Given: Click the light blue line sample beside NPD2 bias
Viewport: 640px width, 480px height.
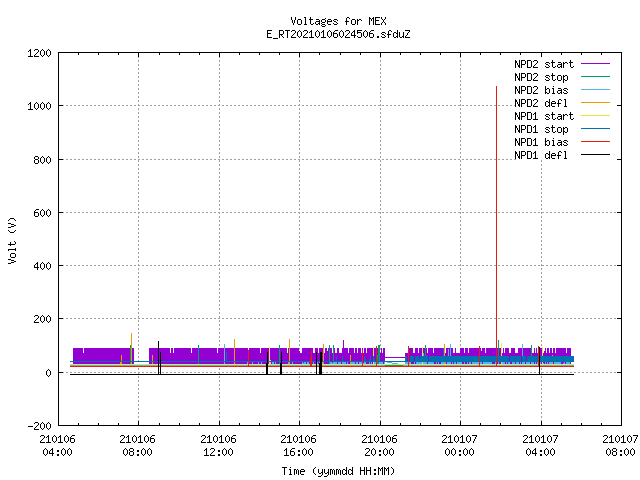Looking at the screenshot, I should (x=596, y=90).
